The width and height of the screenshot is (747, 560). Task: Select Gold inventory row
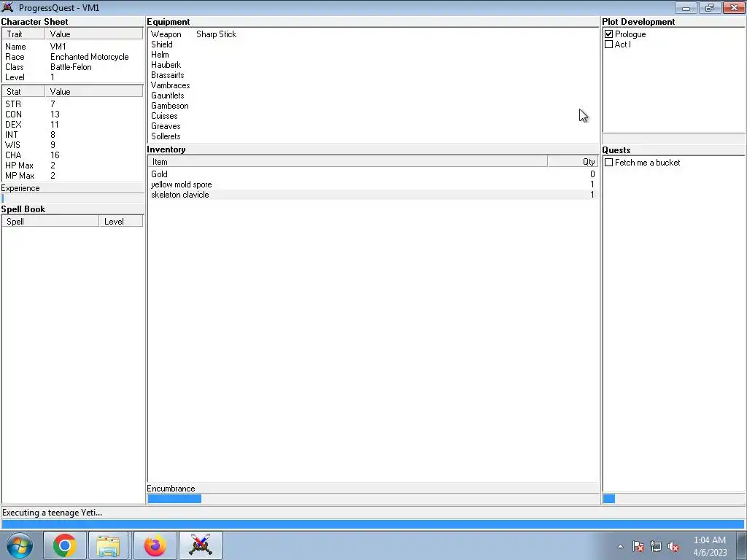coord(373,174)
